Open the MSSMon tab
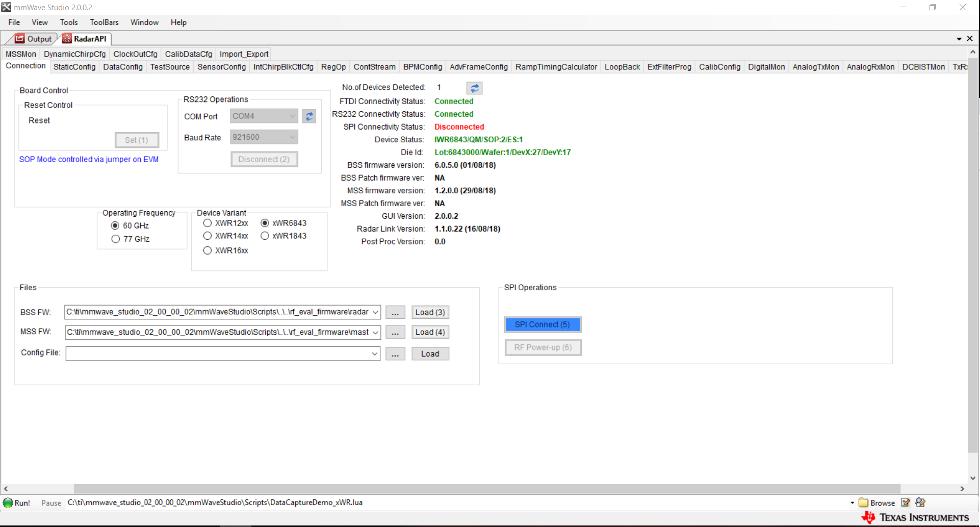This screenshot has height=527, width=980. tap(21, 54)
